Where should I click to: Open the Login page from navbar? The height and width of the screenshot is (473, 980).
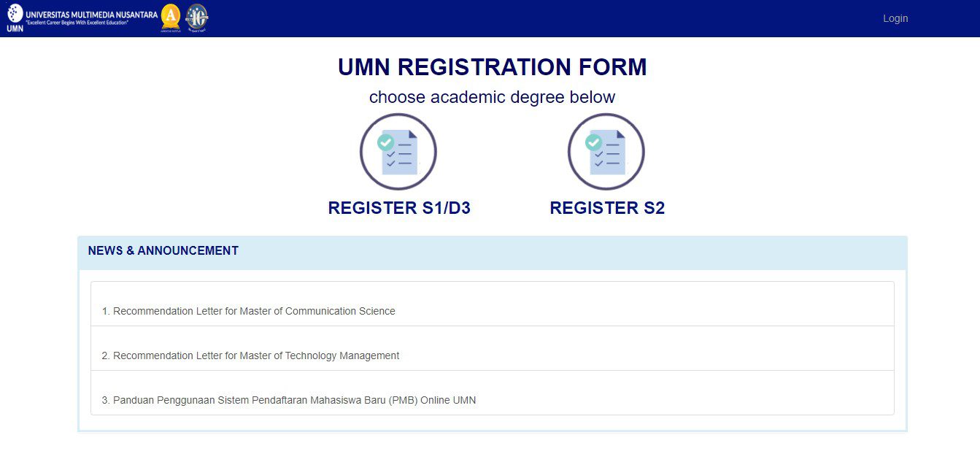(895, 18)
